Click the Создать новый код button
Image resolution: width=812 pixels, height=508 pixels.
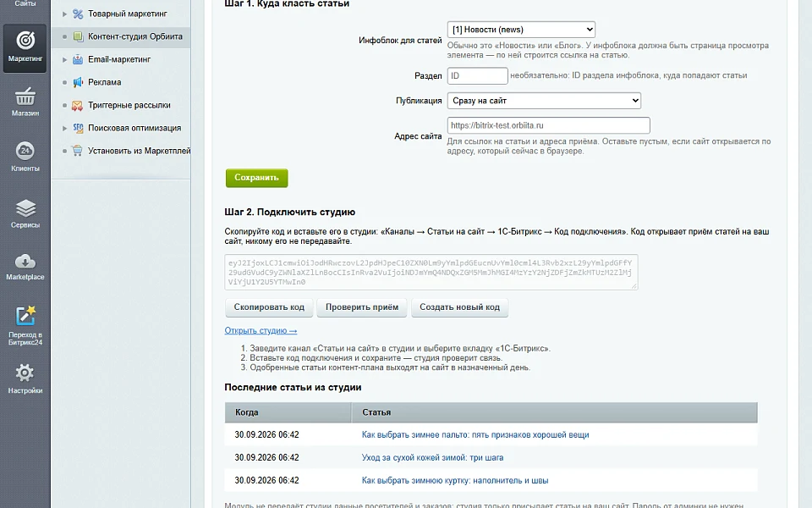pyautogui.click(x=460, y=307)
